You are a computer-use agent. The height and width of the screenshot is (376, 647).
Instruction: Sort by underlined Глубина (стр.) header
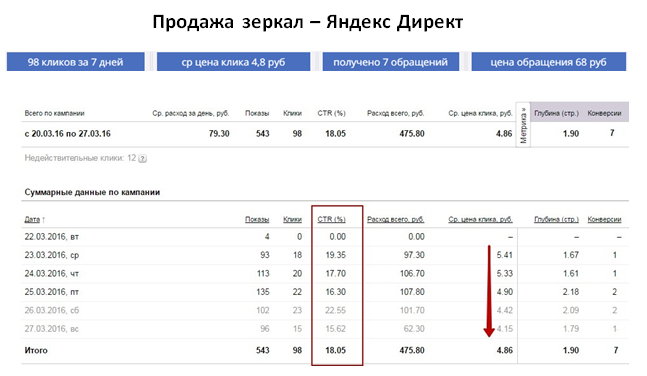pyautogui.click(x=556, y=220)
